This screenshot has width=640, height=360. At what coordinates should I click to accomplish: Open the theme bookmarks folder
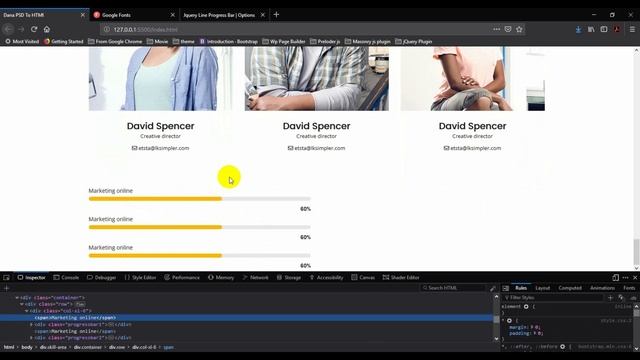184,42
